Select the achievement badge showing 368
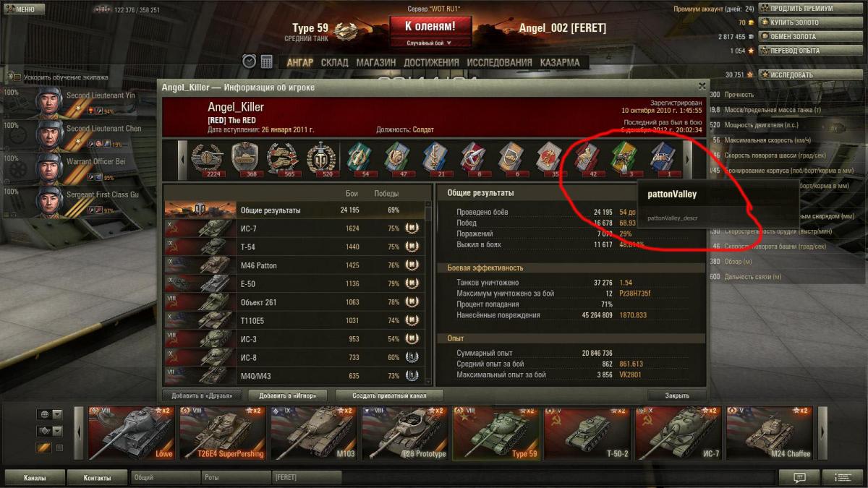 (244, 157)
